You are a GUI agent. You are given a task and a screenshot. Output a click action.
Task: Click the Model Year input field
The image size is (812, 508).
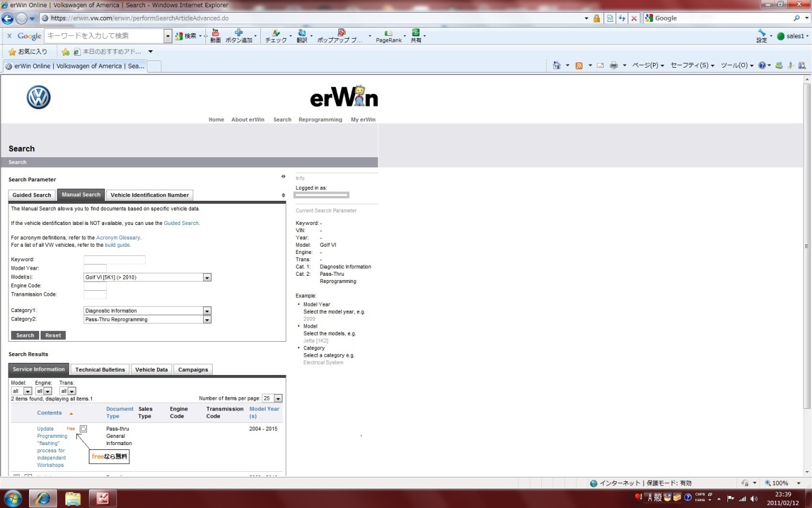pos(95,269)
